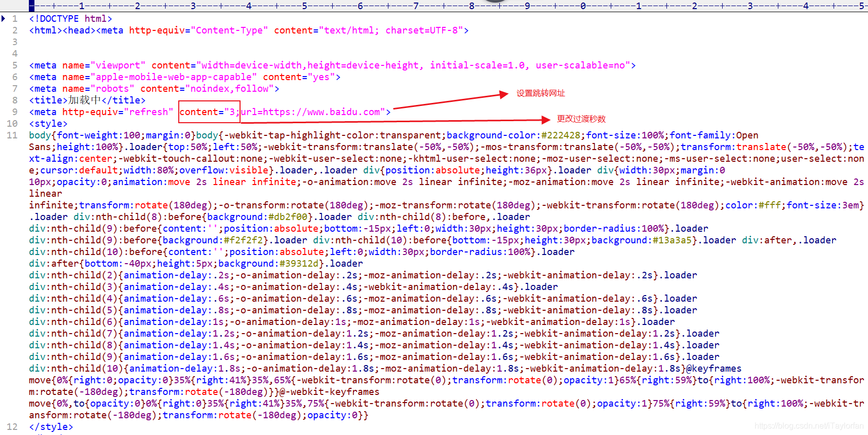This screenshot has height=435, width=868.
Task: Select line number 7 in the gutter
Action: 15,89
